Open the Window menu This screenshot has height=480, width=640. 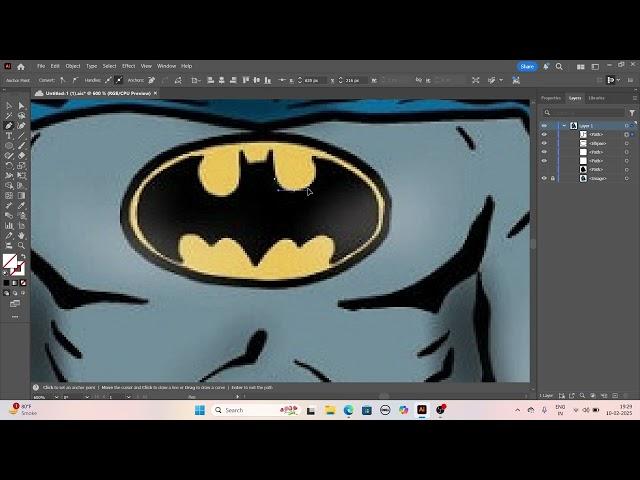click(x=166, y=66)
